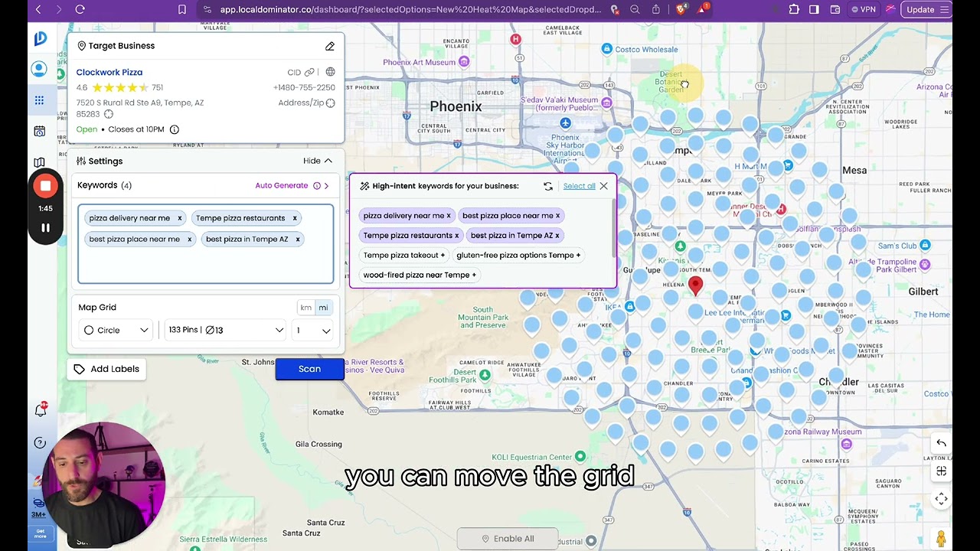Click the Get more credits button
Image resolution: width=980 pixels, height=551 pixels.
pos(40,533)
